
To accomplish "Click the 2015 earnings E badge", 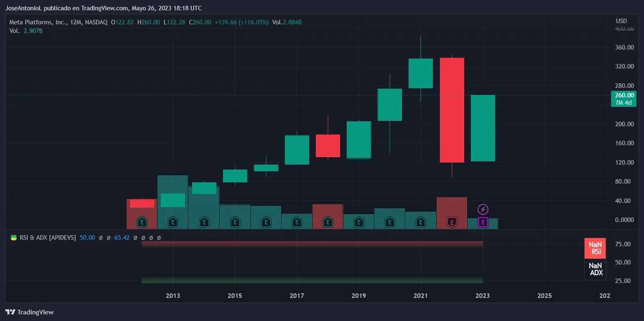I will click(235, 222).
